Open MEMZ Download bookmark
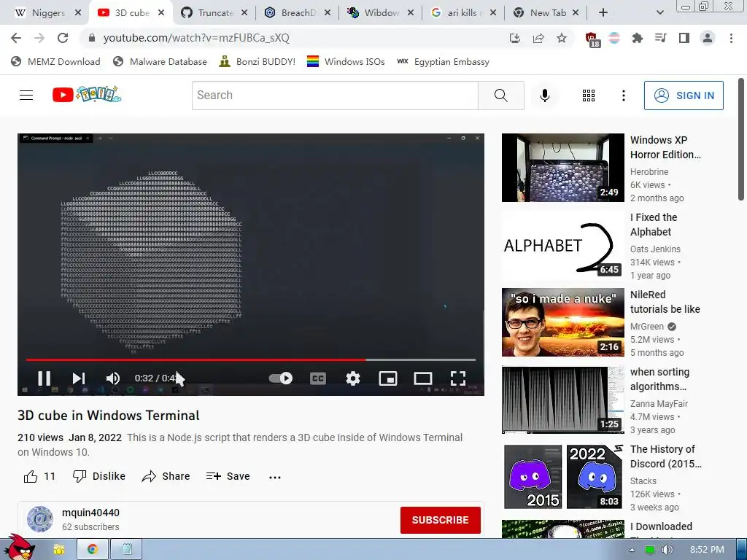The width and height of the screenshot is (747, 560). tap(55, 62)
